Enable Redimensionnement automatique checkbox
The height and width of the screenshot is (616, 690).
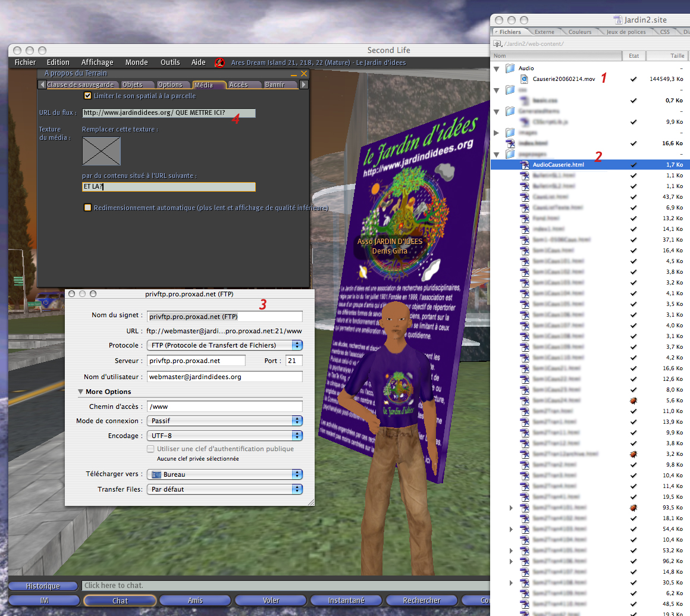[87, 207]
